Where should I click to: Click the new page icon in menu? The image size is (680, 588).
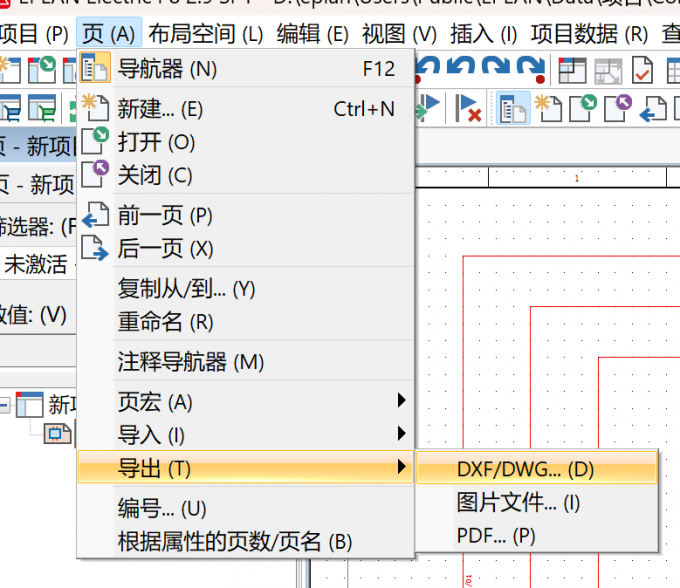95,107
